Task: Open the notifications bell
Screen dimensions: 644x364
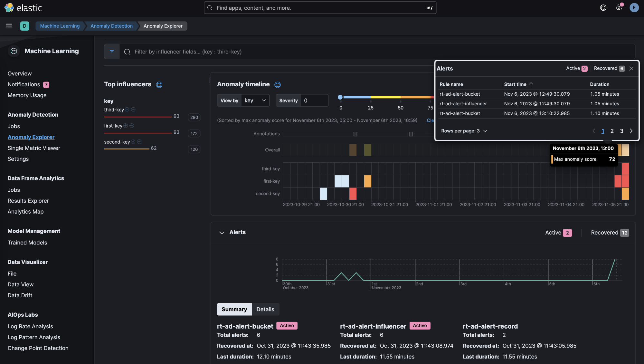Action: click(x=619, y=8)
